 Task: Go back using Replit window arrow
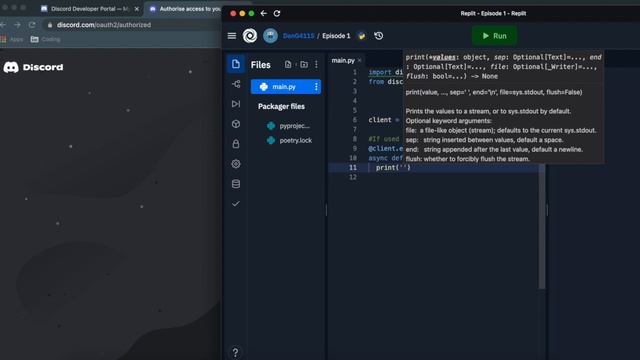tap(264, 13)
